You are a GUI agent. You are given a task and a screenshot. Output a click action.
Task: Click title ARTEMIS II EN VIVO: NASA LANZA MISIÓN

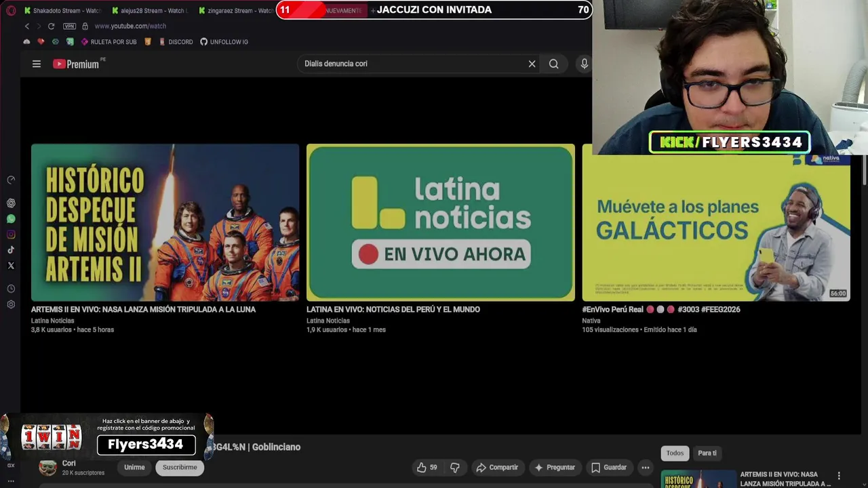coord(143,309)
